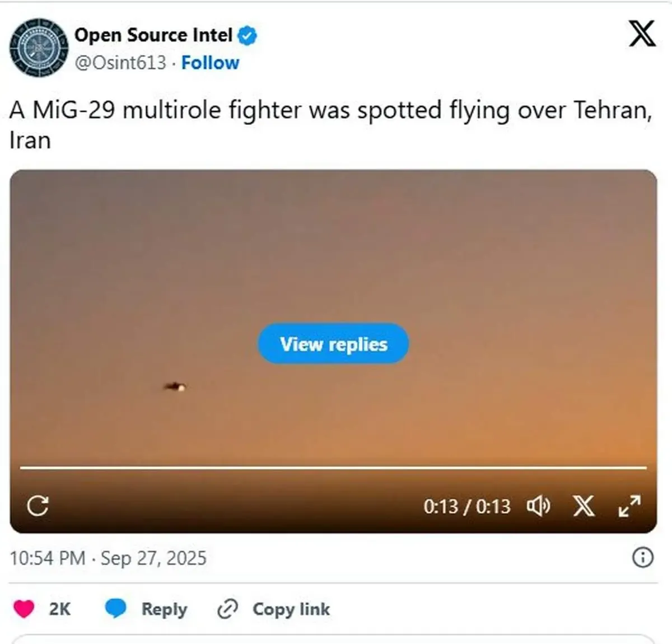Viewport: 672px width, 644px height.
Task: Replay the video with the circular arrow
Action: (x=38, y=506)
